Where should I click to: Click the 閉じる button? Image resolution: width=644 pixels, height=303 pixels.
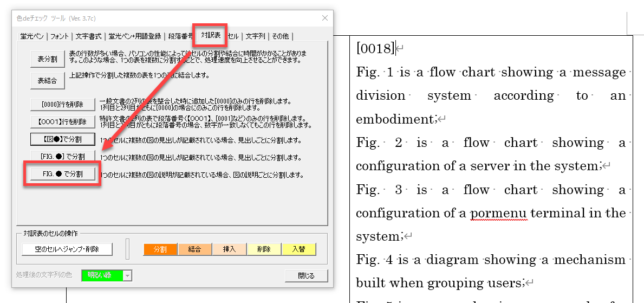point(307,276)
